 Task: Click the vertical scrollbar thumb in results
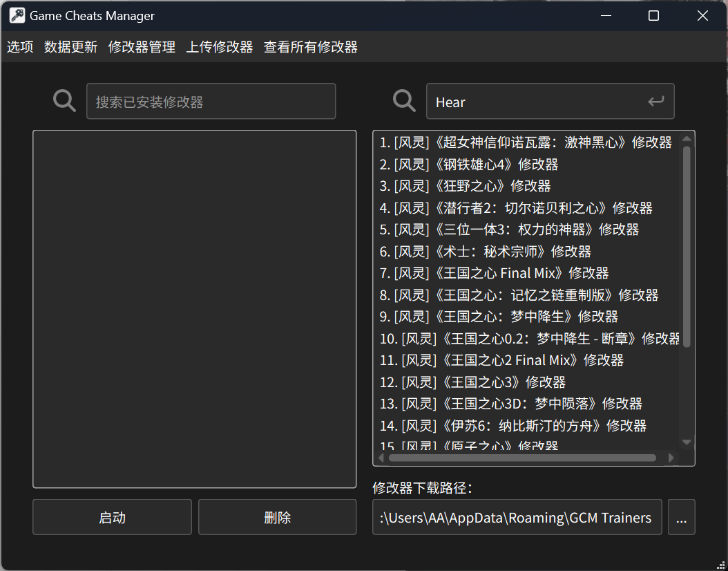(x=687, y=247)
